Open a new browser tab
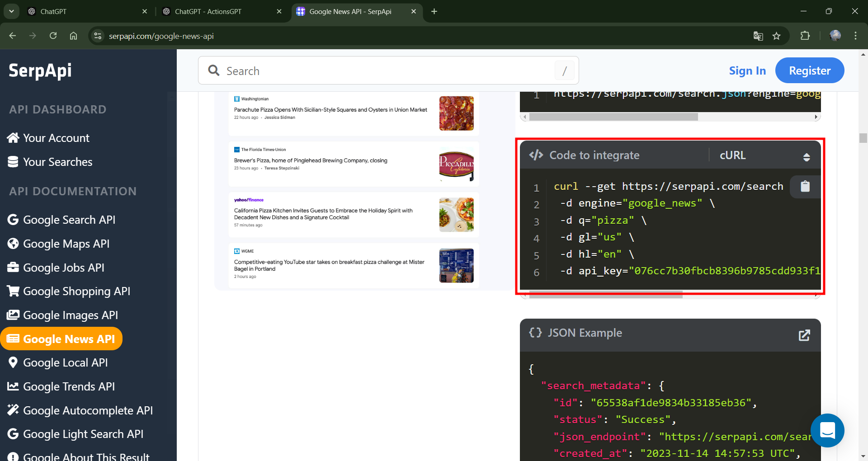 [x=434, y=11]
